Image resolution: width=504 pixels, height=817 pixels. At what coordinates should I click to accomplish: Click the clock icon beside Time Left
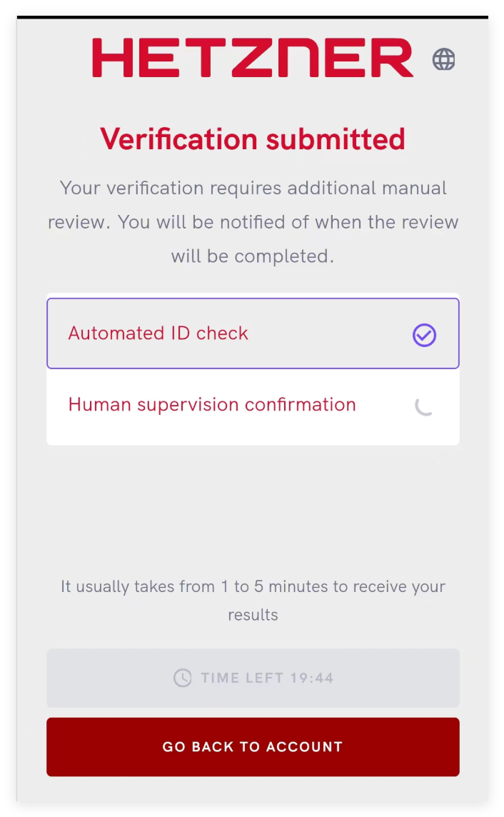[x=183, y=678]
